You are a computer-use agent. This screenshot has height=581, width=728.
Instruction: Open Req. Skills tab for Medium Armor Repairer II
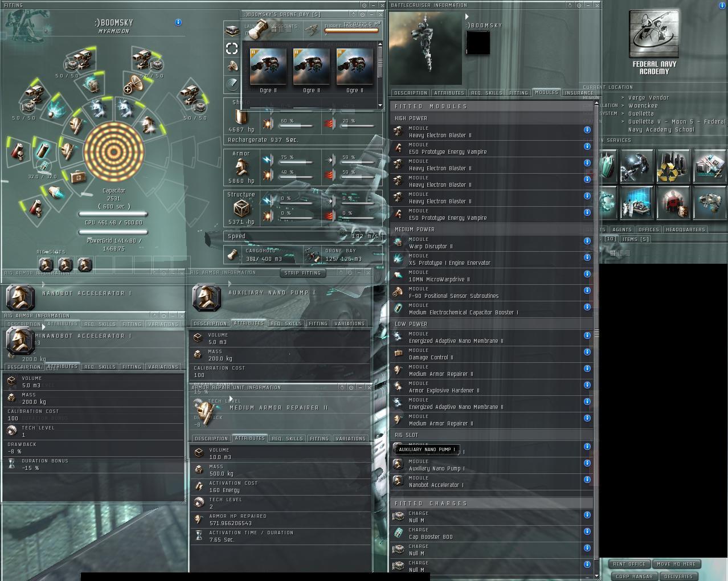(287, 439)
